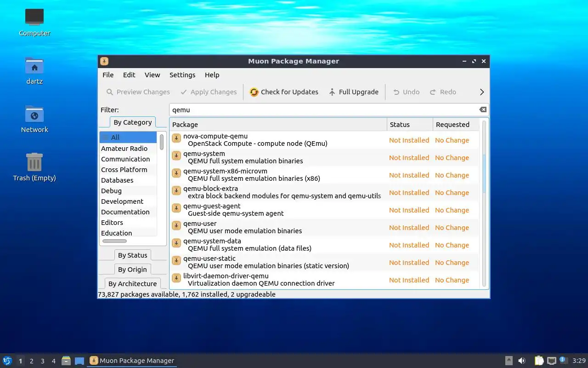The height and width of the screenshot is (368, 588).
Task: Click the package icon for qemu-system-data
Action: pyautogui.click(x=176, y=243)
